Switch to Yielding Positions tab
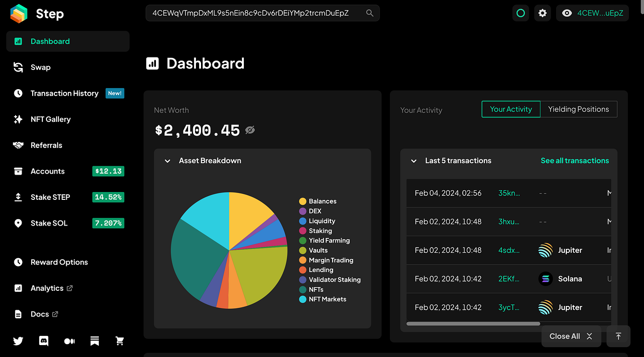 [579, 109]
